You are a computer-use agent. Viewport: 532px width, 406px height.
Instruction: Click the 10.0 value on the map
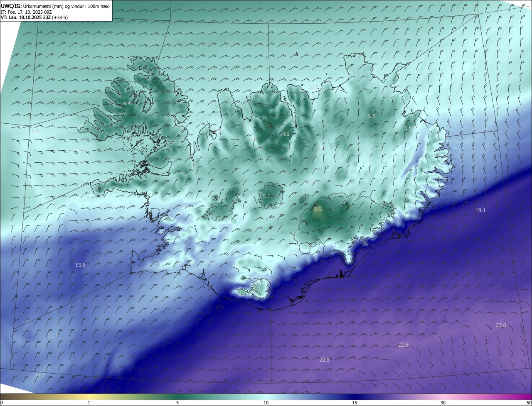(314, 87)
